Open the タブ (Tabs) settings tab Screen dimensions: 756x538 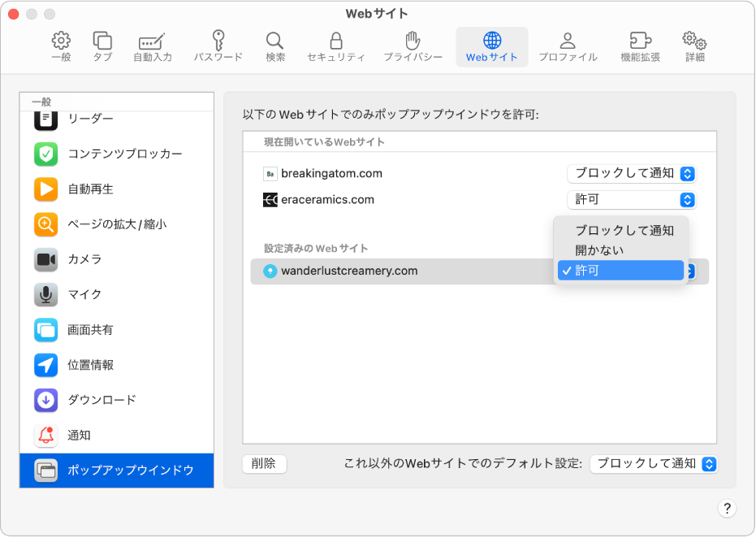(102, 46)
